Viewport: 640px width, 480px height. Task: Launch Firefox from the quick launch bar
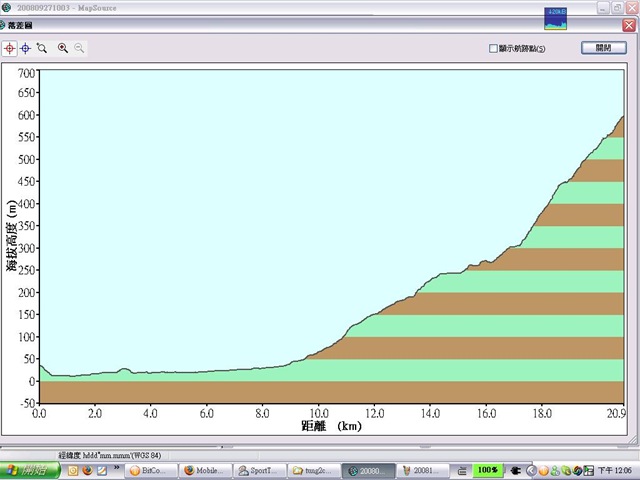click(87, 471)
